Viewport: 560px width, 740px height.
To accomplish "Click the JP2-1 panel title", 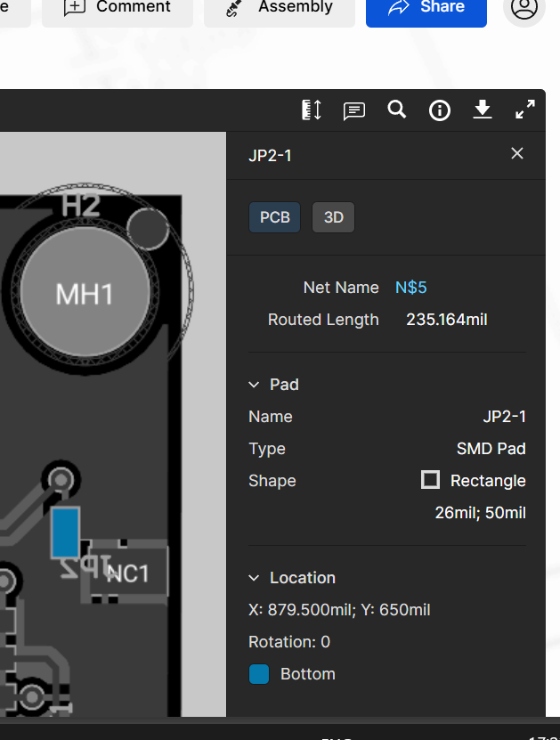I will (x=270, y=155).
